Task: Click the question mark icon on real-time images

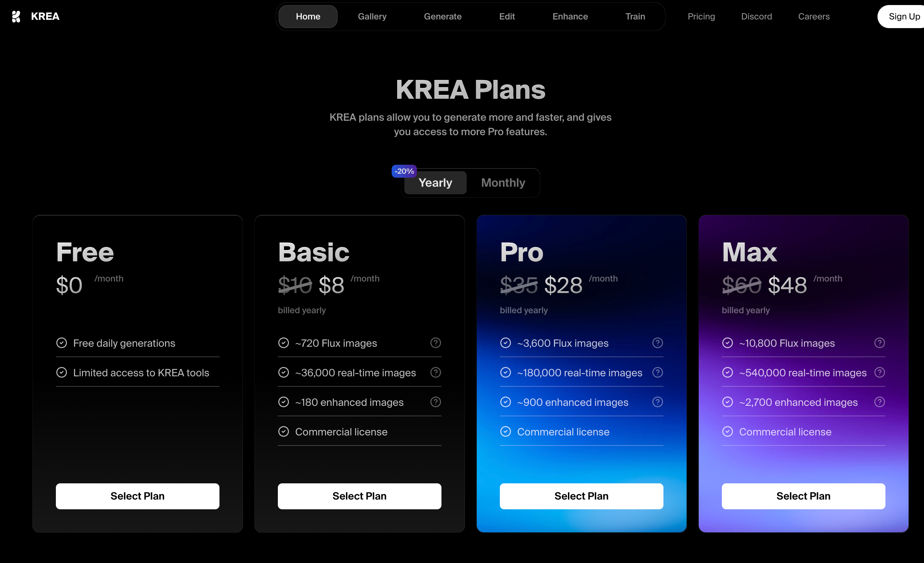Action: (x=436, y=372)
